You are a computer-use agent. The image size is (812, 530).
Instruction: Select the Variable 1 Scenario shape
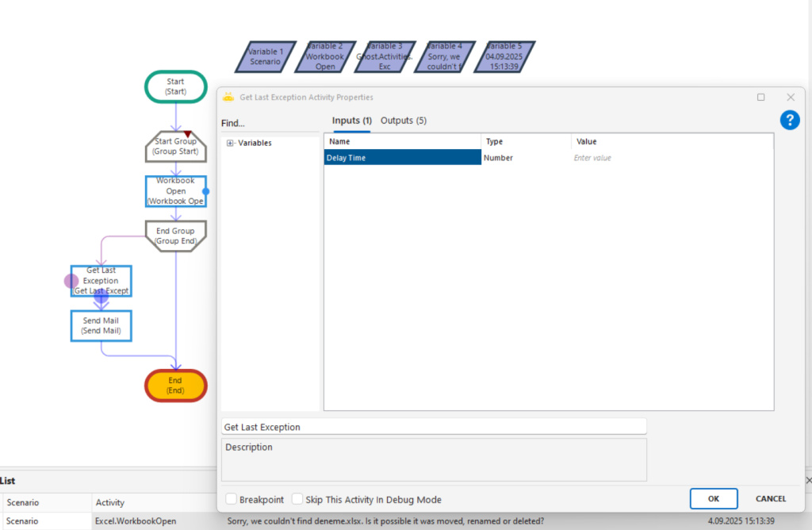pyautogui.click(x=266, y=56)
